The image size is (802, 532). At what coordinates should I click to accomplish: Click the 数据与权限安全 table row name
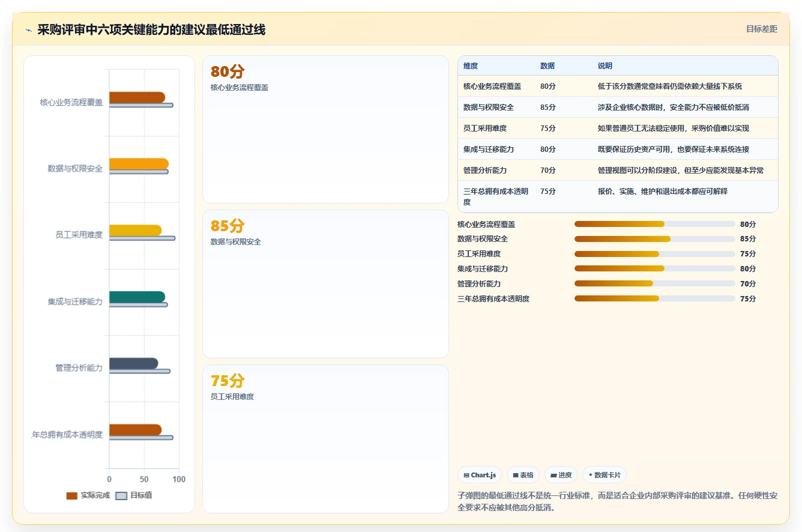click(x=489, y=107)
